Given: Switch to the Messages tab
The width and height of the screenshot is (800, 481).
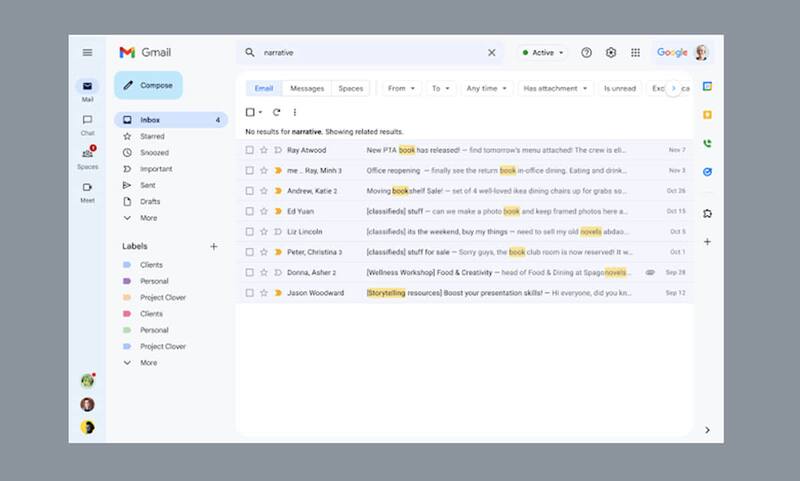Looking at the screenshot, I should tap(307, 88).
